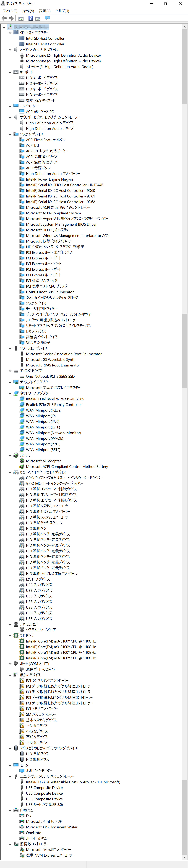Toggle the action pane toolbar icon
The height and width of the screenshot is (868, 188).
click(x=38, y=18)
